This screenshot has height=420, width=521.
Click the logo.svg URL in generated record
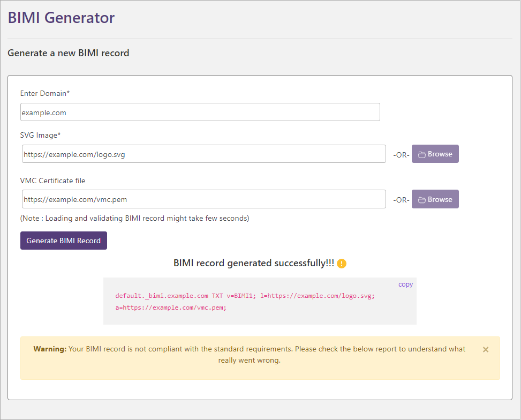[320, 296]
